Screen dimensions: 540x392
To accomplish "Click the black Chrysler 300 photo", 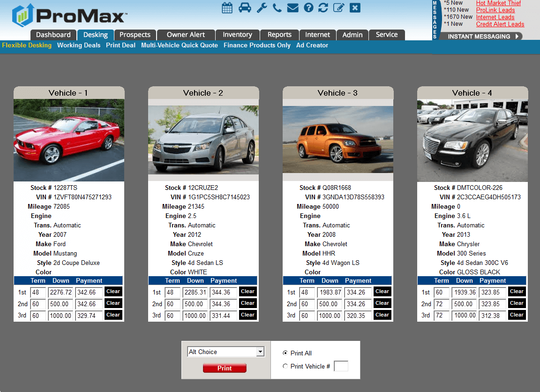I will [472, 140].
